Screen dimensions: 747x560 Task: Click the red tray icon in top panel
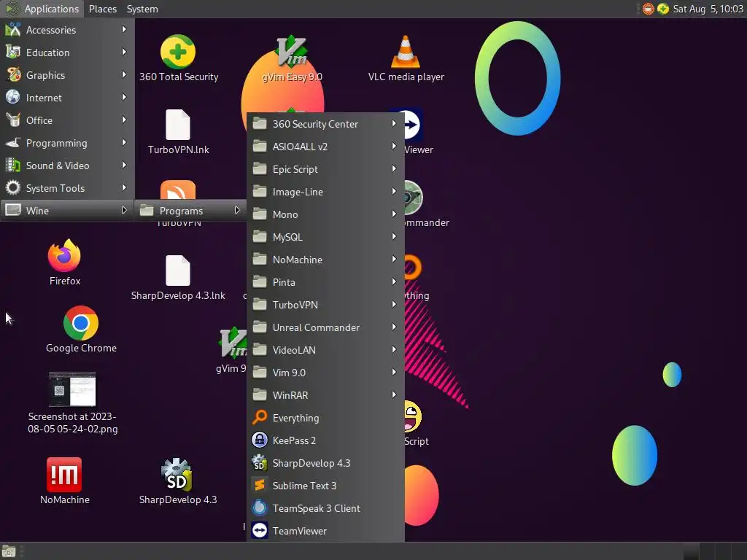[x=648, y=9]
